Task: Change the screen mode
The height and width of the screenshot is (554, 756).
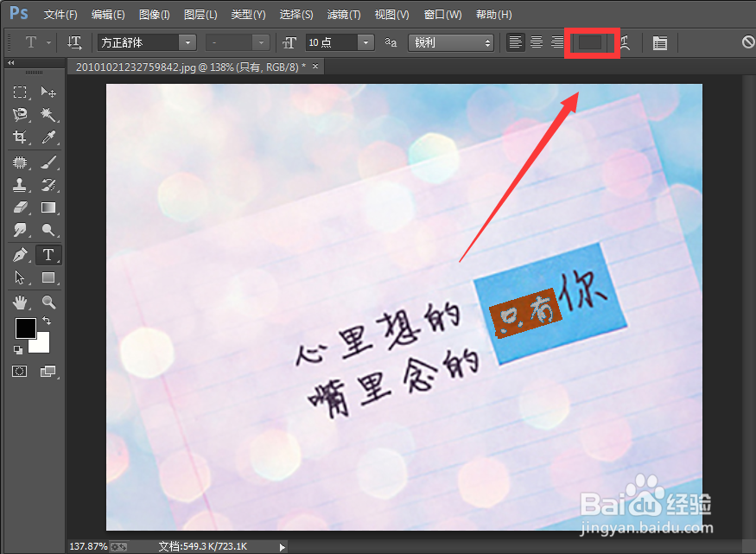Action: tap(48, 371)
